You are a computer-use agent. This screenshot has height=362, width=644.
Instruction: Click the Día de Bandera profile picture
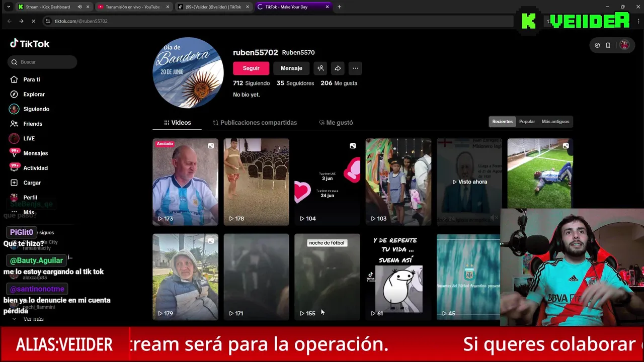click(x=188, y=73)
